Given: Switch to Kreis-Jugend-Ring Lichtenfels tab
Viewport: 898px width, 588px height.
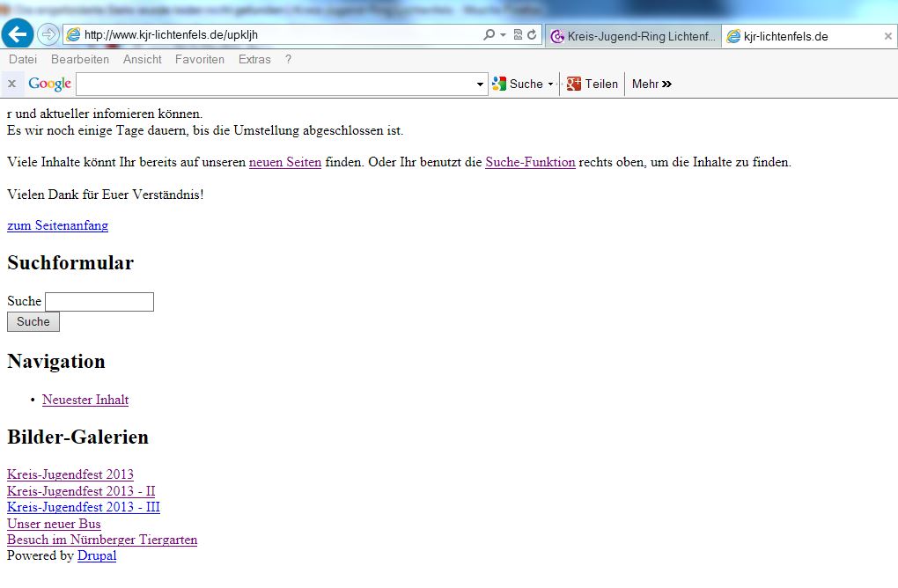Looking at the screenshot, I should pos(633,36).
